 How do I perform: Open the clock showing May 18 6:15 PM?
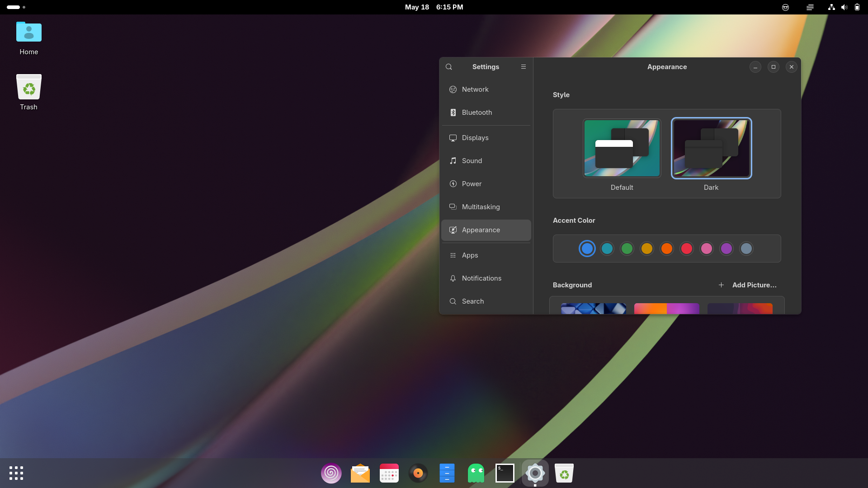434,7
